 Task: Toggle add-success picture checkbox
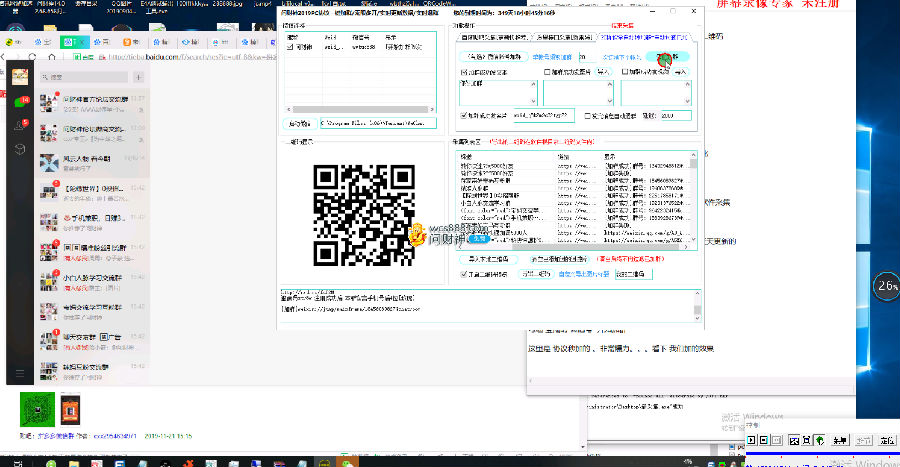pyautogui.click(x=547, y=72)
